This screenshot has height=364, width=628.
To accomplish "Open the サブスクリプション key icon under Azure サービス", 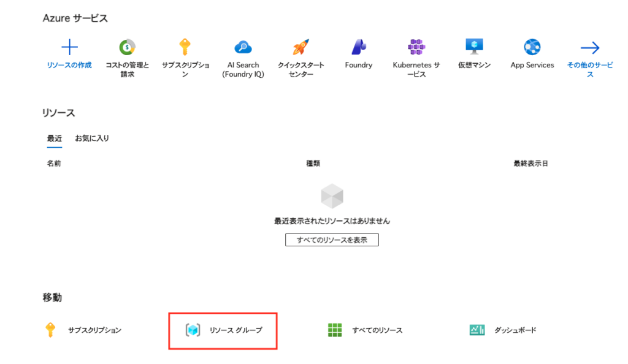I will 185,47.
